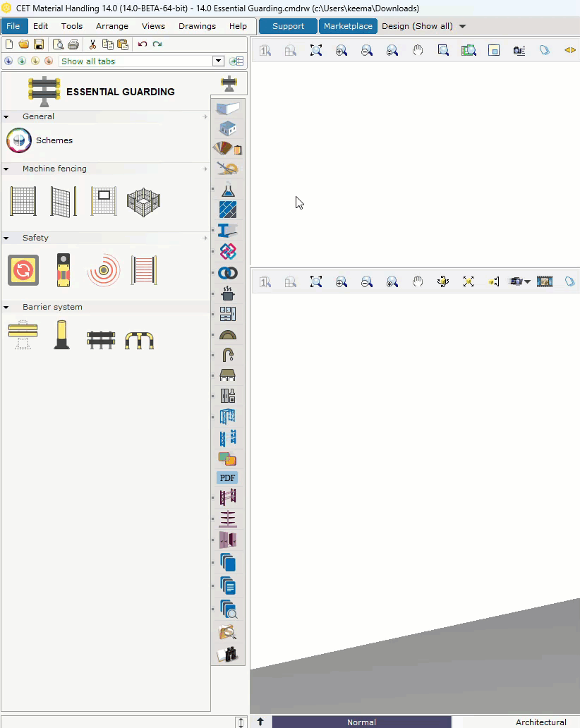
Task: Select the mesh fence panel component
Action: (23, 202)
